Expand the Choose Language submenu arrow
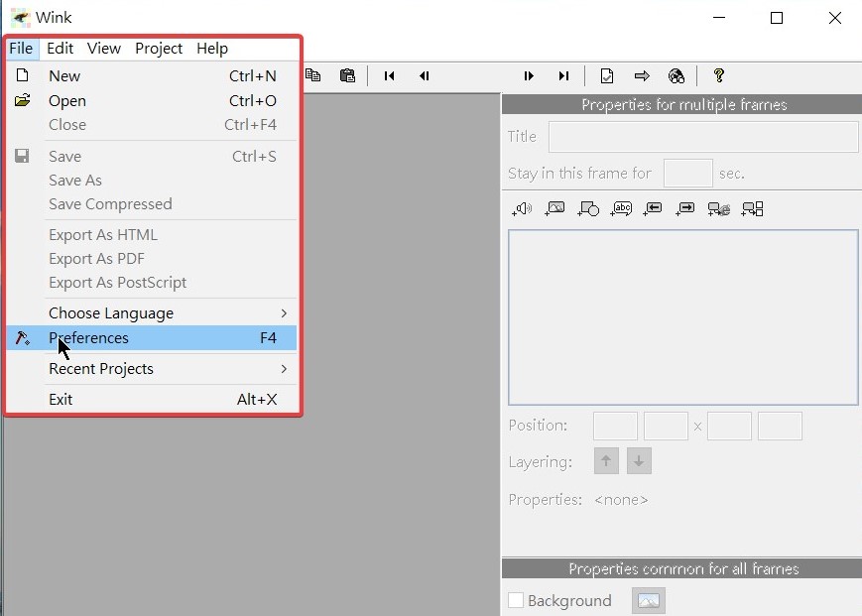 (x=284, y=313)
